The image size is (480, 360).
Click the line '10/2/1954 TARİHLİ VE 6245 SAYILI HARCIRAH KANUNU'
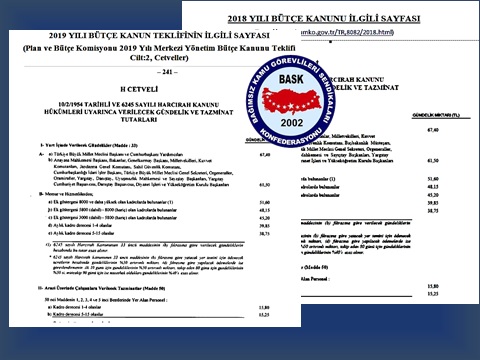(138, 104)
